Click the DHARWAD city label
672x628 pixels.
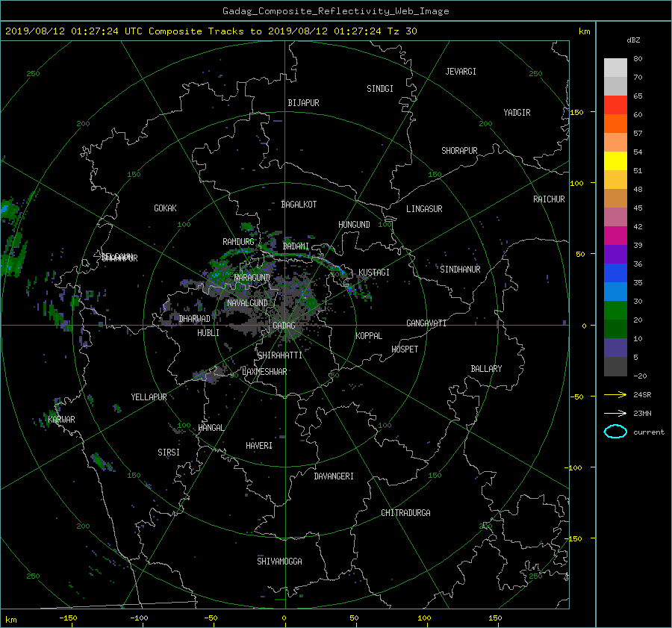pyautogui.click(x=195, y=319)
